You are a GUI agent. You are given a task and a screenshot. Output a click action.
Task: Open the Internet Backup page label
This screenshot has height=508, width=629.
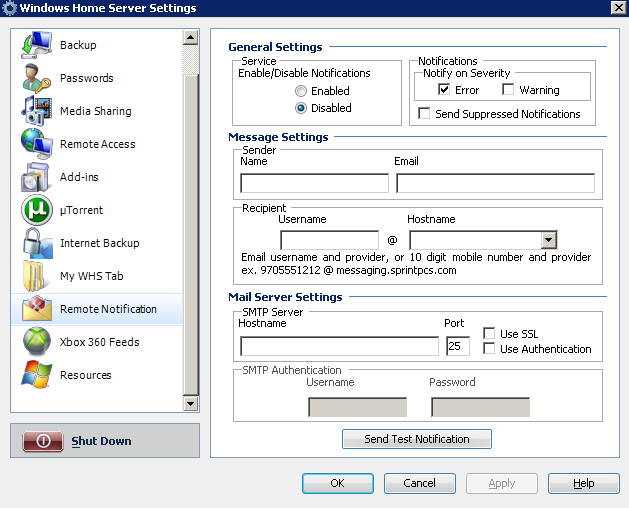coord(99,243)
